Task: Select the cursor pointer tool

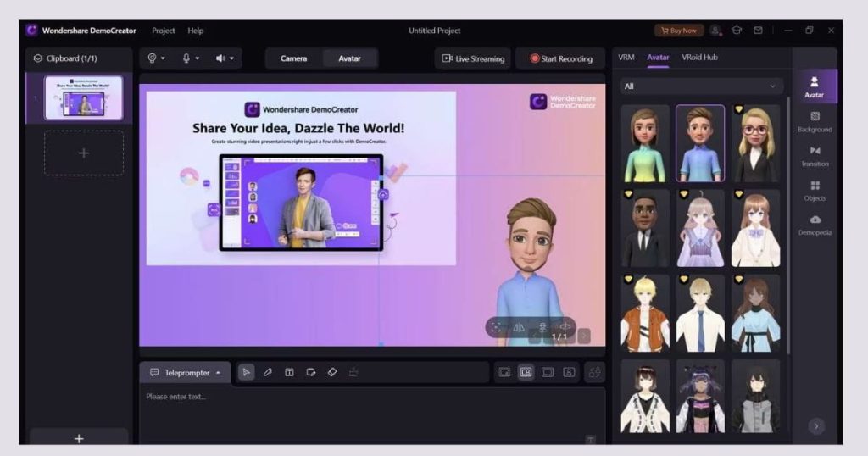Action: (246, 372)
